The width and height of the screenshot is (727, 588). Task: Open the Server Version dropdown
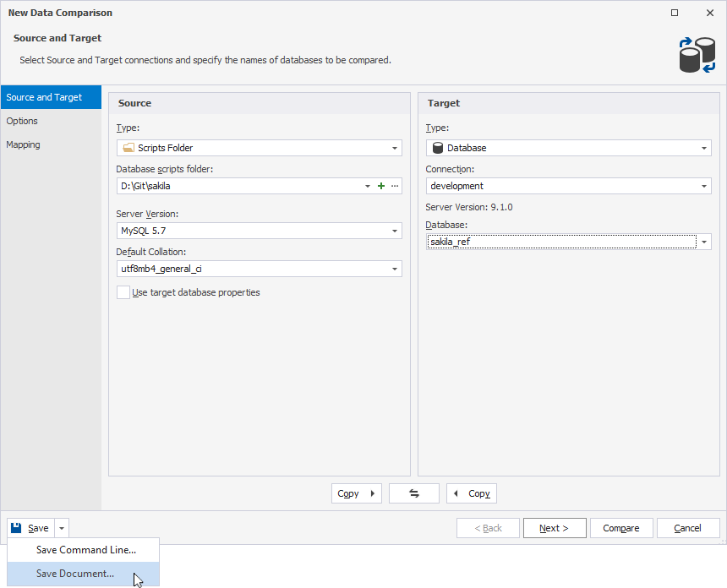393,230
